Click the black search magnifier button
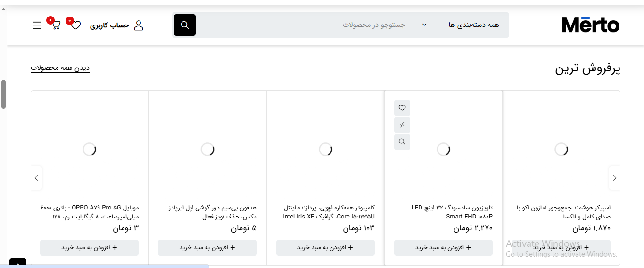644x268 pixels. 185,25
